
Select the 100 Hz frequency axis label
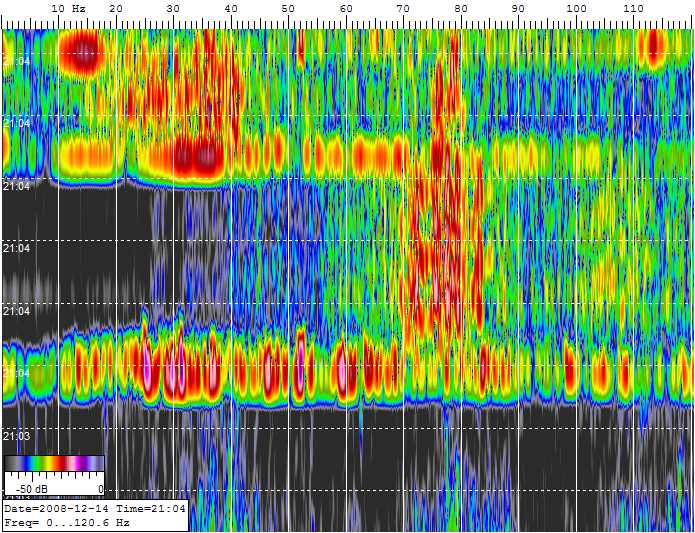click(x=576, y=8)
